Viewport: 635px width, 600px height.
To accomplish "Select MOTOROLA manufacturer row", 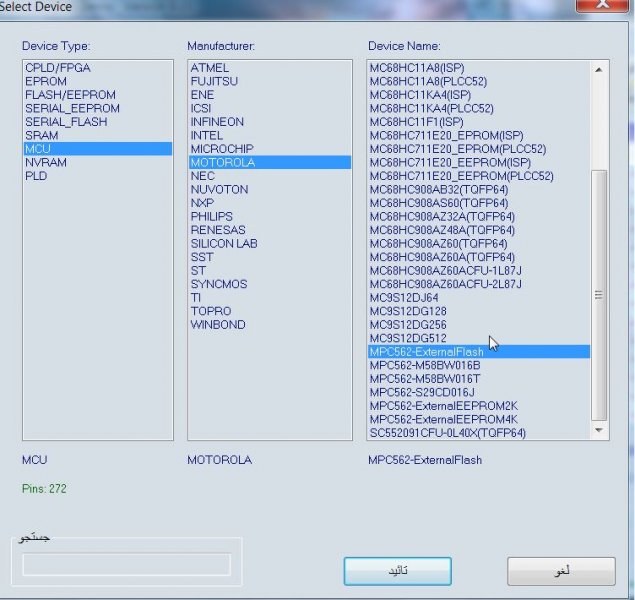I will 270,162.
